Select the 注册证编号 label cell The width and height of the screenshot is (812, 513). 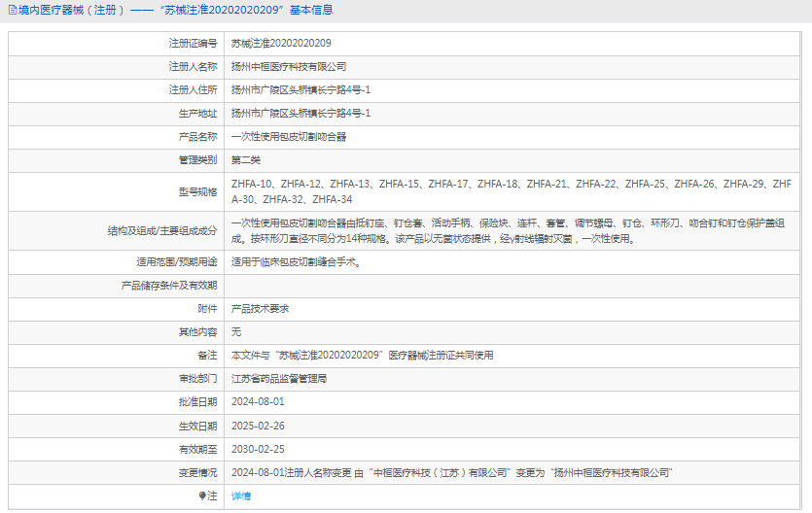[193, 44]
